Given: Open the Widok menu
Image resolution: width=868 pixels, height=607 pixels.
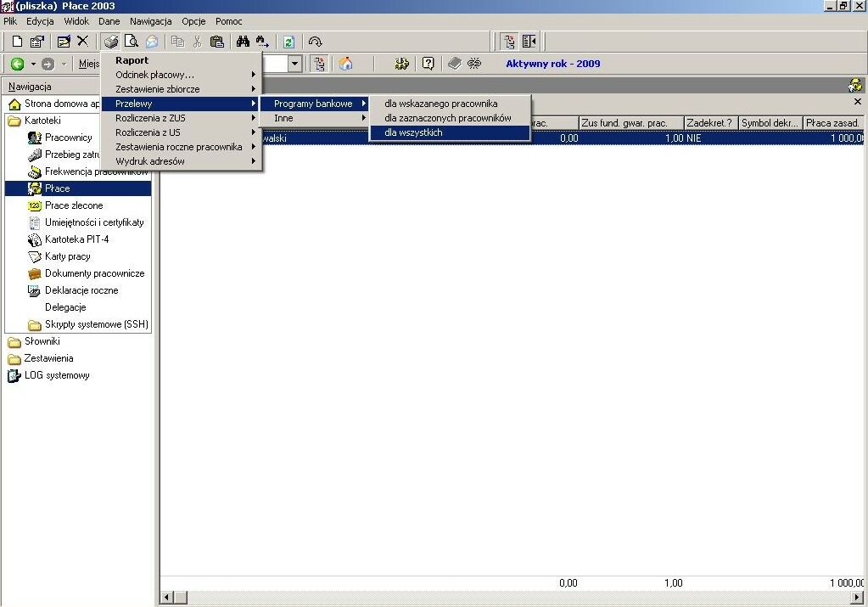Looking at the screenshot, I should pos(76,21).
